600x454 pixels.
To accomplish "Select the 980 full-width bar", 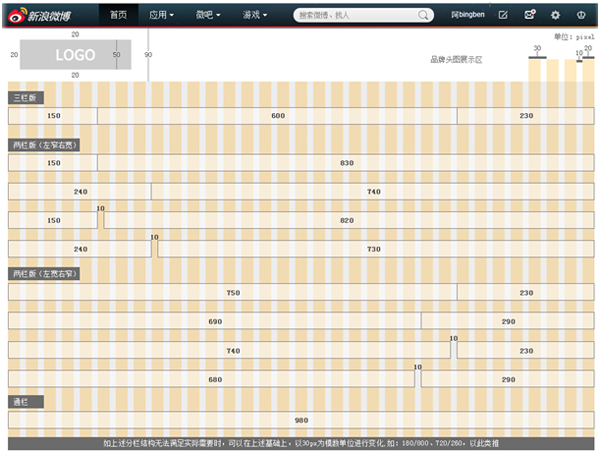I will (301, 420).
